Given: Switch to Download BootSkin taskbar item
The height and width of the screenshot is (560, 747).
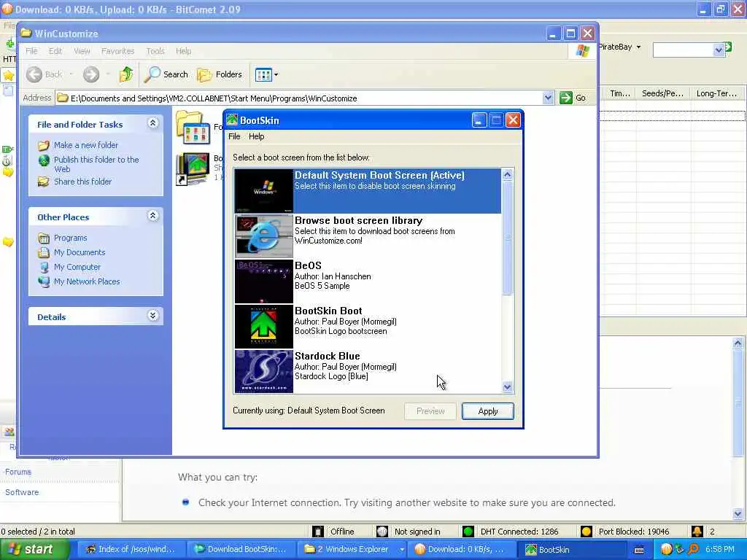Looking at the screenshot, I should coord(241,550).
